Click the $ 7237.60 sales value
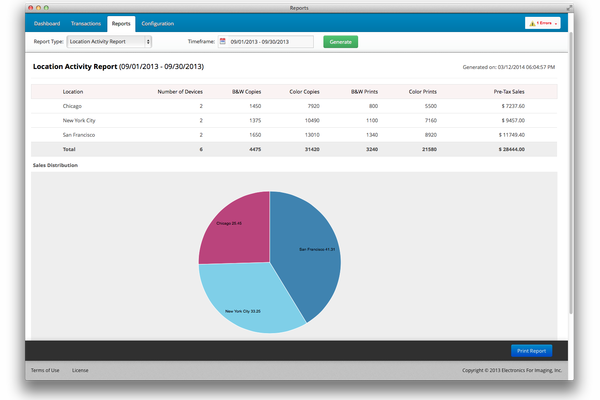Screen dimensions: 600x400 click(513, 106)
